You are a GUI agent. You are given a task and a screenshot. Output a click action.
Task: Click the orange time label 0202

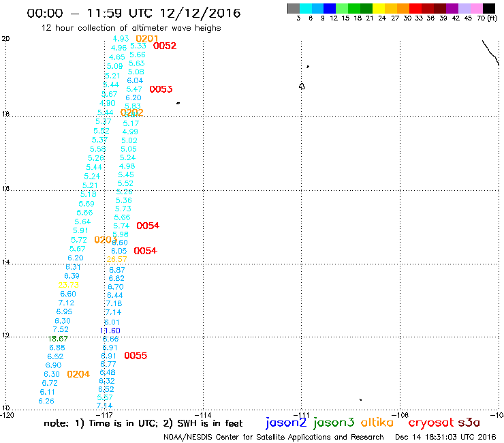[131, 112]
